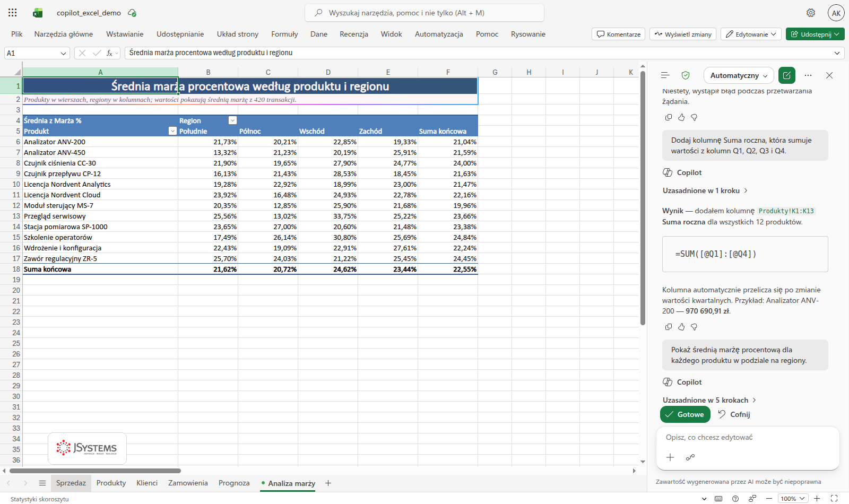Screen dimensions: 849x504
Task: Open the Automatyzacja ribbon tab
Action: point(439,34)
